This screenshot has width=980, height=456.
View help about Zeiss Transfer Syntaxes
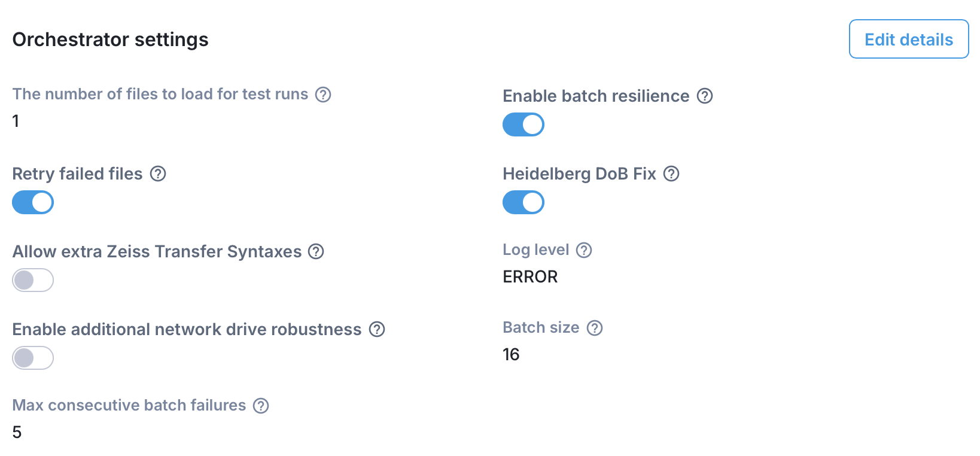click(316, 251)
